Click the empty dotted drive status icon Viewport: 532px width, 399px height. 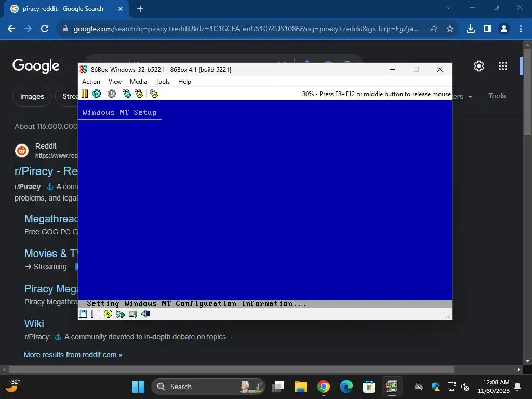click(x=96, y=314)
